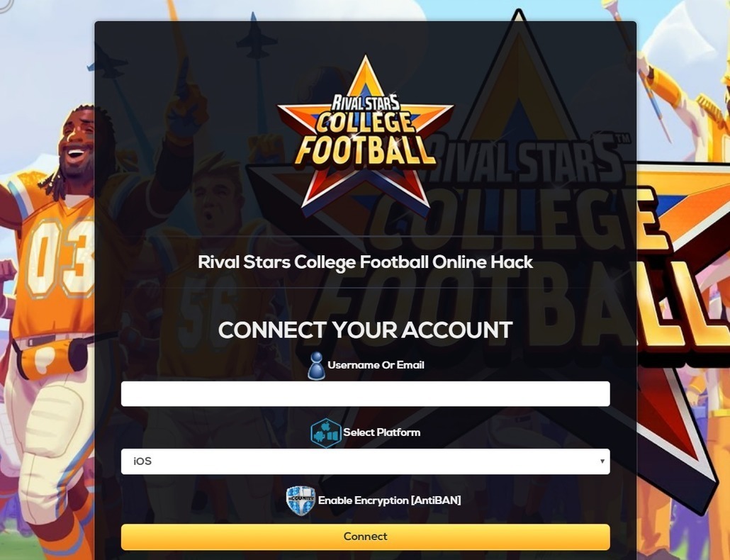Click the iOS selected value text
Viewport: 730px width, 560px height.
(142, 461)
